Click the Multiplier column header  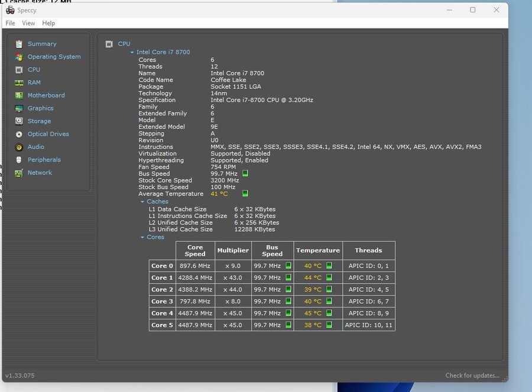[233, 251]
